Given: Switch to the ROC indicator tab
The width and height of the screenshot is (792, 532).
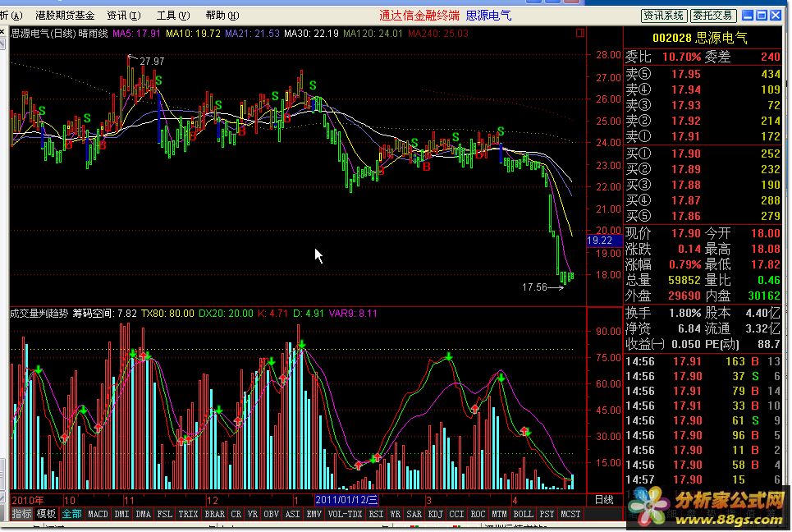Looking at the screenshot, I should coord(478,514).
